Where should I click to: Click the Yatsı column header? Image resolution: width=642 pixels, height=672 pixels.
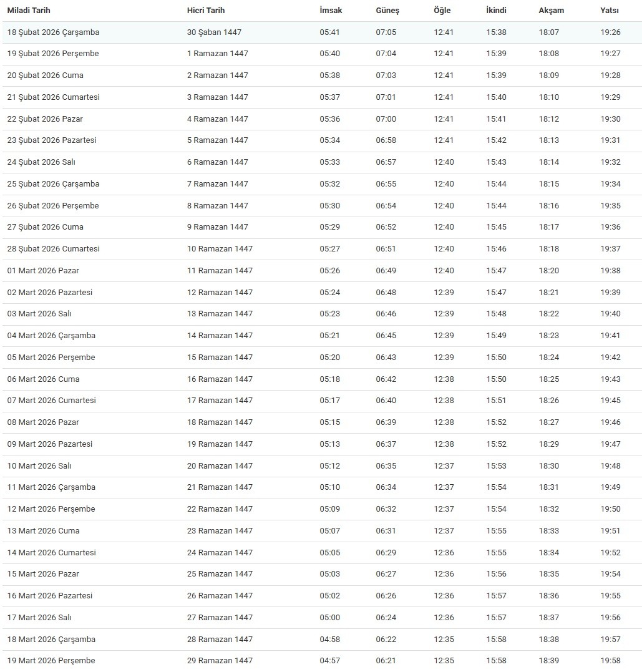pyautogui.click(x=610, y=11)
